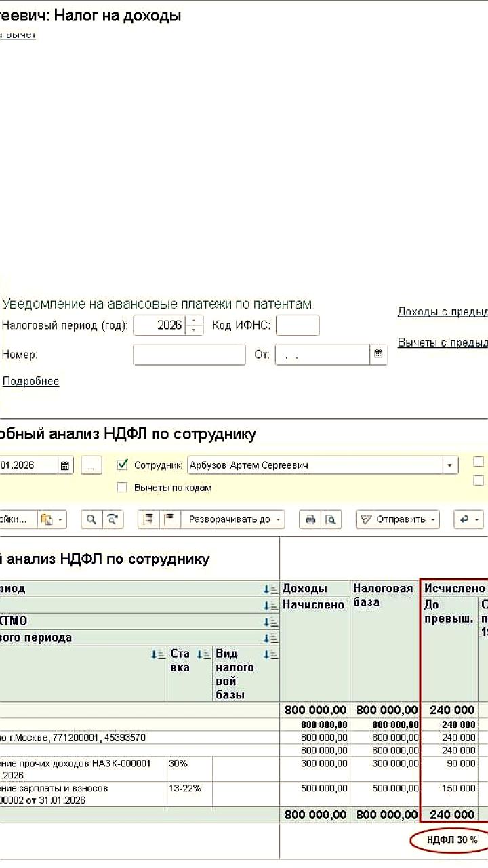488x868 pixels.
Task: Click the period date field ending '.01.2026'
Action: coord(30,466)
